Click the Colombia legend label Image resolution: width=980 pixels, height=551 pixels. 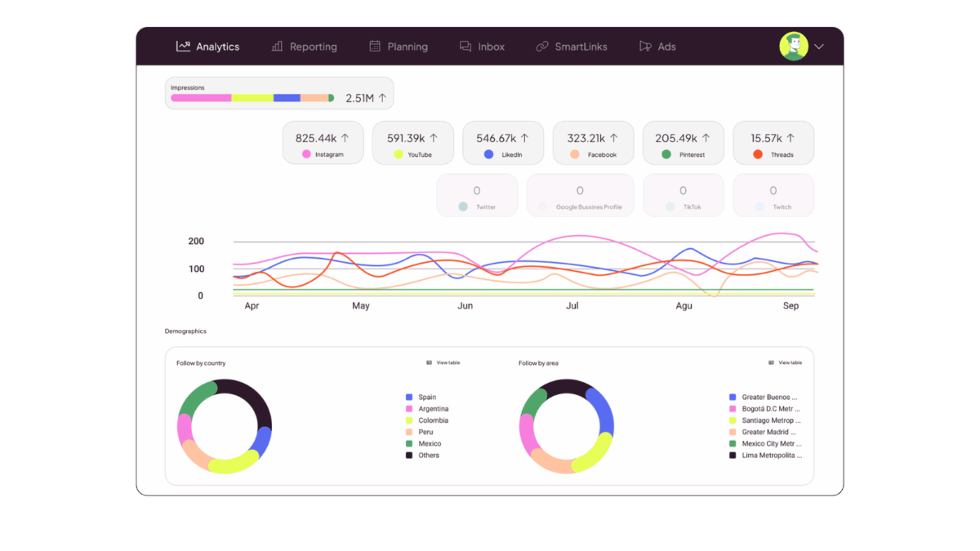(434, 420)
